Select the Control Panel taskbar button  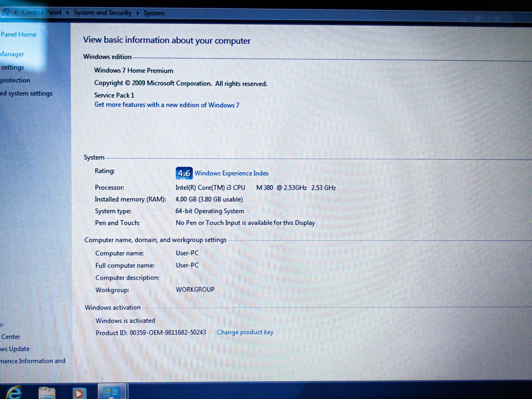point(112,392)
